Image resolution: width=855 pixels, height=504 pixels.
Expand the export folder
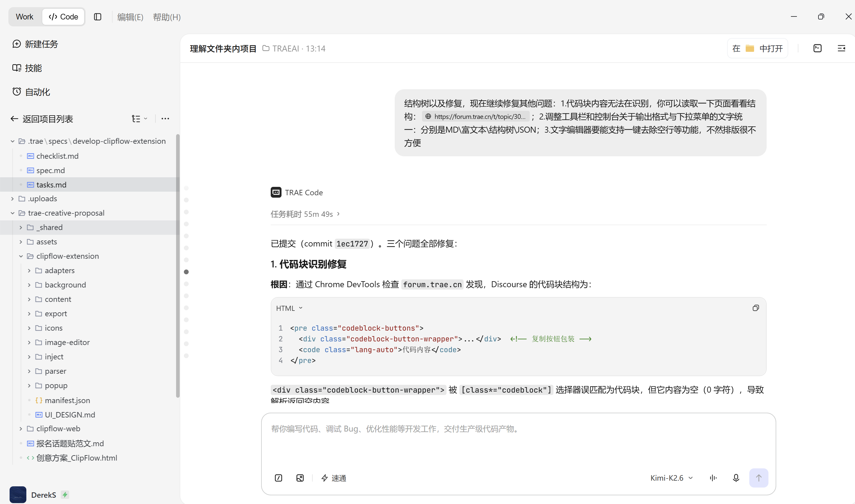[29, 314]
